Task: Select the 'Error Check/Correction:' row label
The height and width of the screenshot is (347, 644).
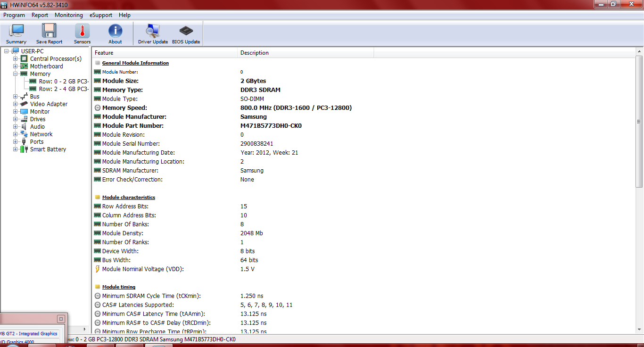Action: click(x=132, y=180)
